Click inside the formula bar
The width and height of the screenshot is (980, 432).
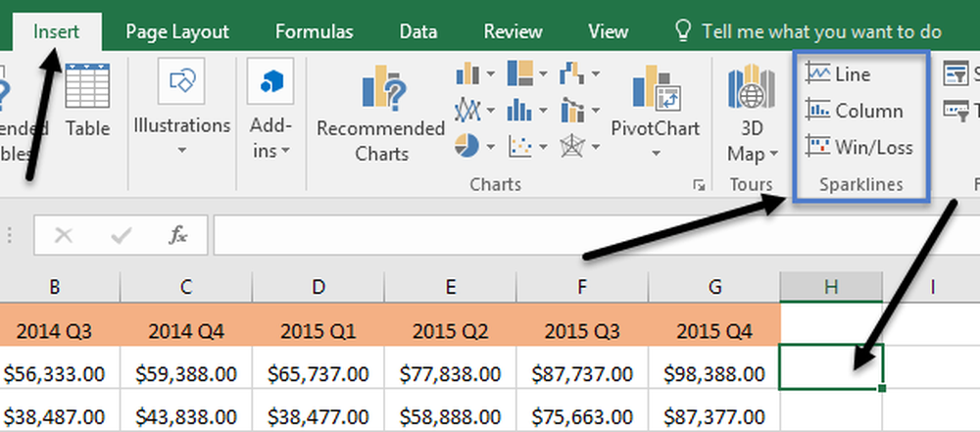pos(597,235)
